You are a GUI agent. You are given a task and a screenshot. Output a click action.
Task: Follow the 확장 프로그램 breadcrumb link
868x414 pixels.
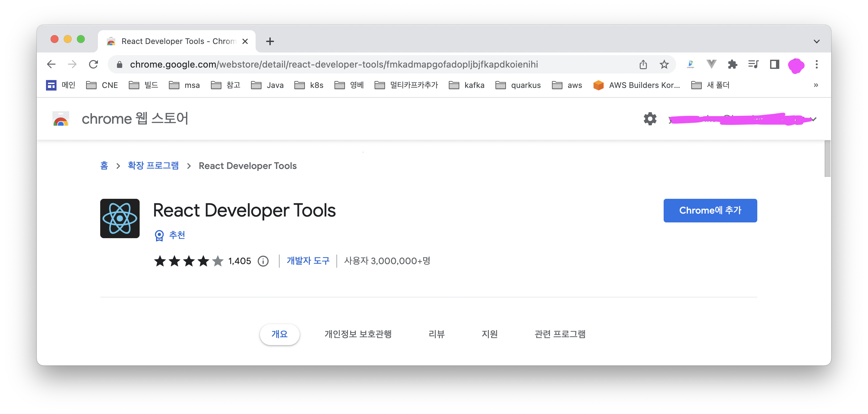pos(153,166)
